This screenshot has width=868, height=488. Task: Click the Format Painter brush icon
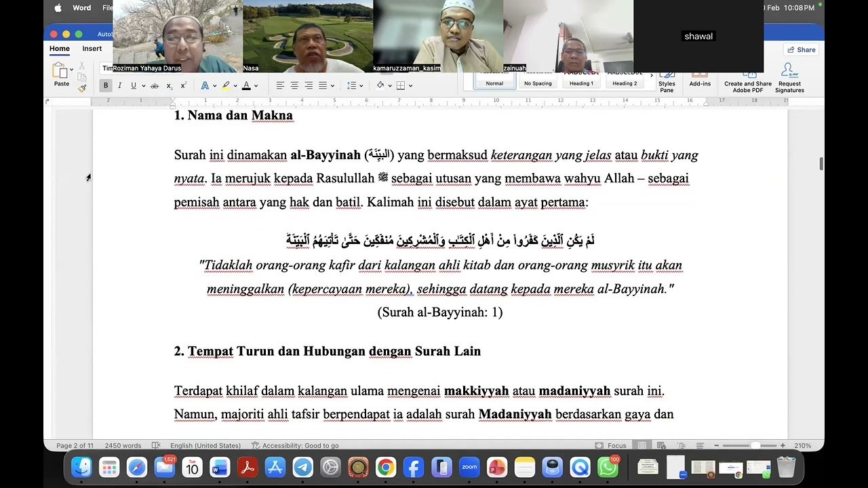[x=81, y=87]
